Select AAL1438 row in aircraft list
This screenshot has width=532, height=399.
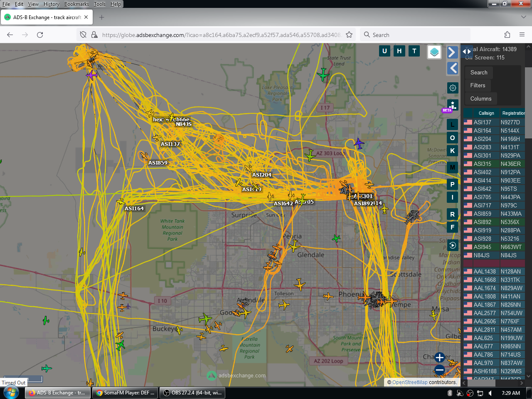(x=494, y=271)
